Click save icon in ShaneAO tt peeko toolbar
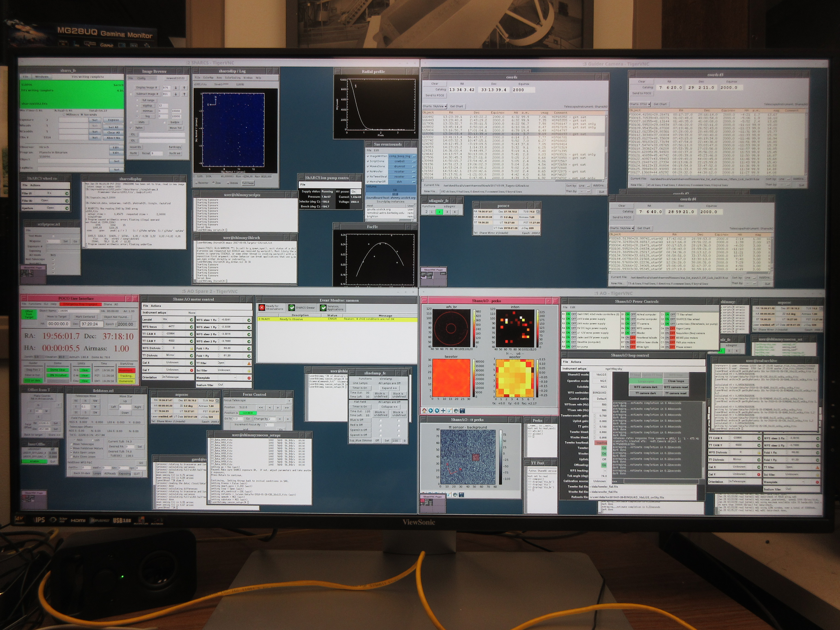The height and width of the screenshot is (630, 840). (461, 494)
